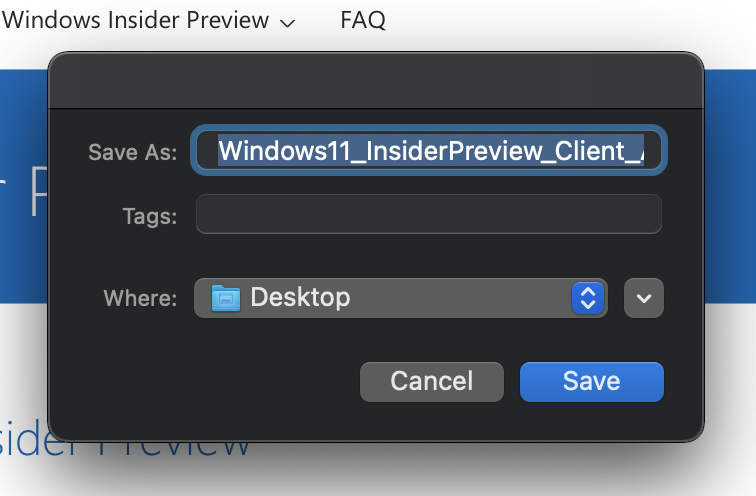Image resolution: width=756 pixels, height=496 pixels.
Task: Click the "Save As:" label
Action: pyautogui.click(x=133, y=152)
